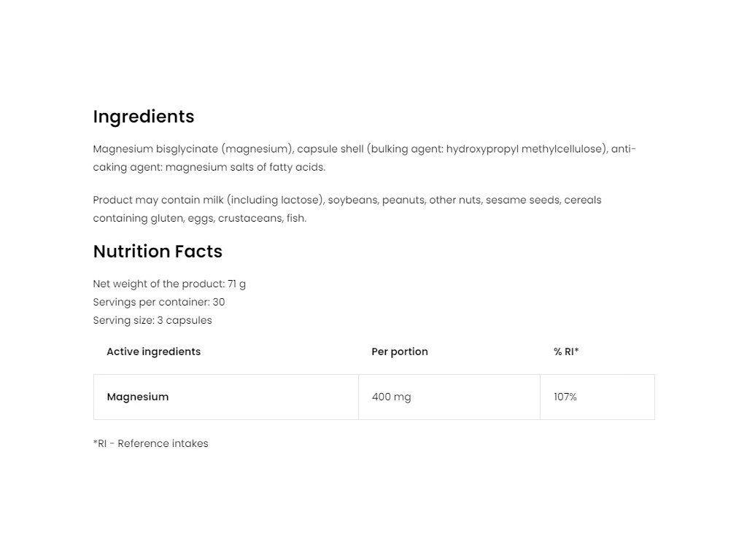The image size is (747, 560).
Task: Click the Active ingredients column header
Action: pyautogui.click(x=153, y=351)
